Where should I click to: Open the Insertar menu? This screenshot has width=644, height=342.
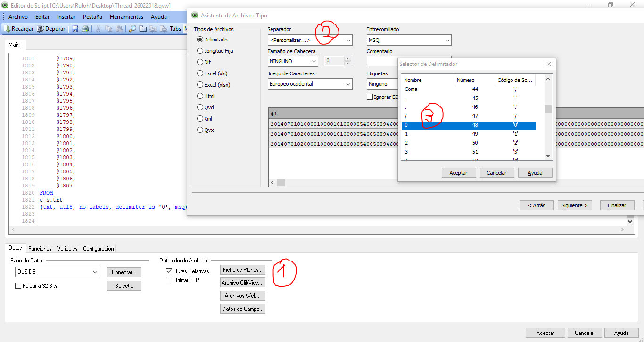(66, 16)
